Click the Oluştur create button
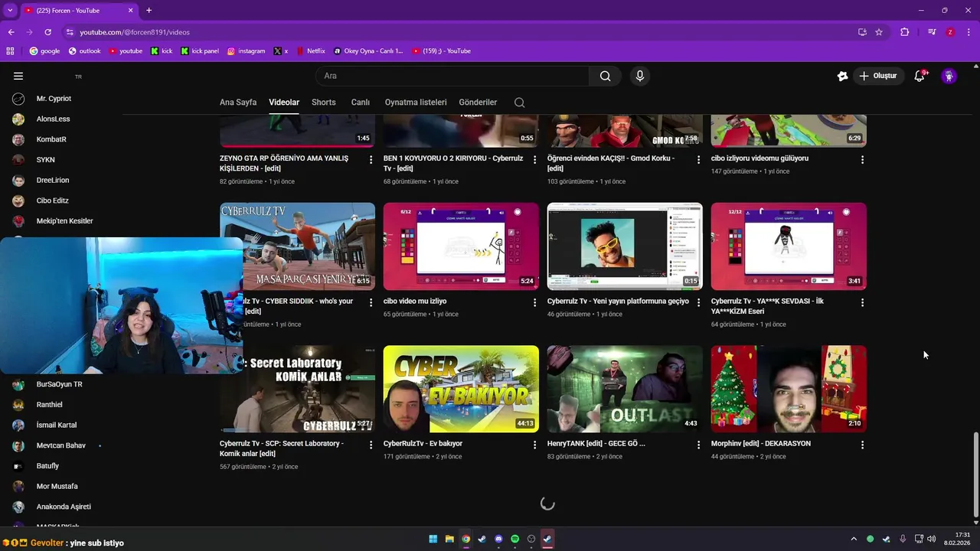 coord(877,76)
